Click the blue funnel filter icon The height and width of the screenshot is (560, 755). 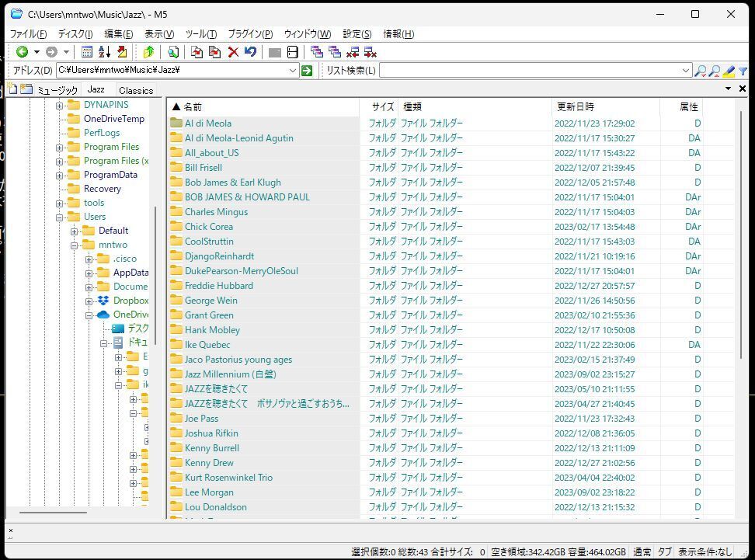[743, 71]
